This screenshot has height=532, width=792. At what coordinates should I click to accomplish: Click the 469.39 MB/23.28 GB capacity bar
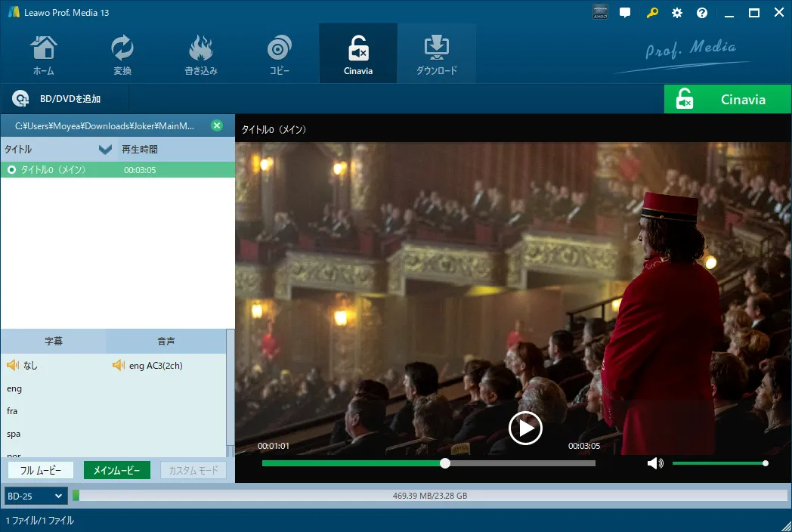click(430, 496)
